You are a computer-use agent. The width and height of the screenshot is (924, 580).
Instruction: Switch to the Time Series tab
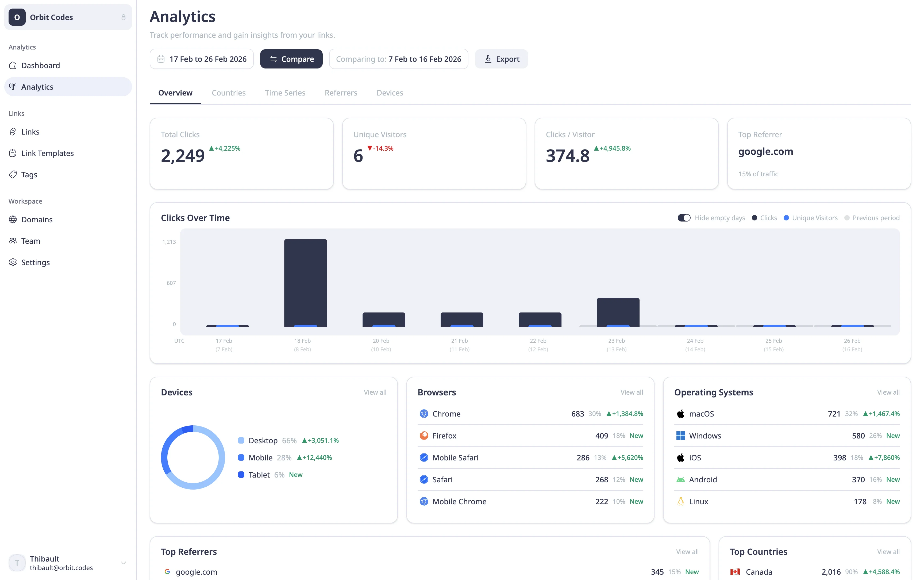coord(285,93)
